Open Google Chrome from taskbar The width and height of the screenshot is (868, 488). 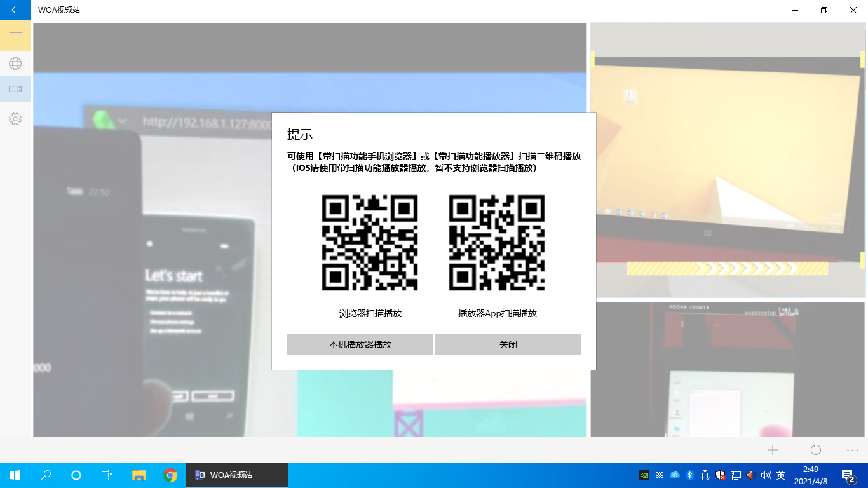point(170,475)
